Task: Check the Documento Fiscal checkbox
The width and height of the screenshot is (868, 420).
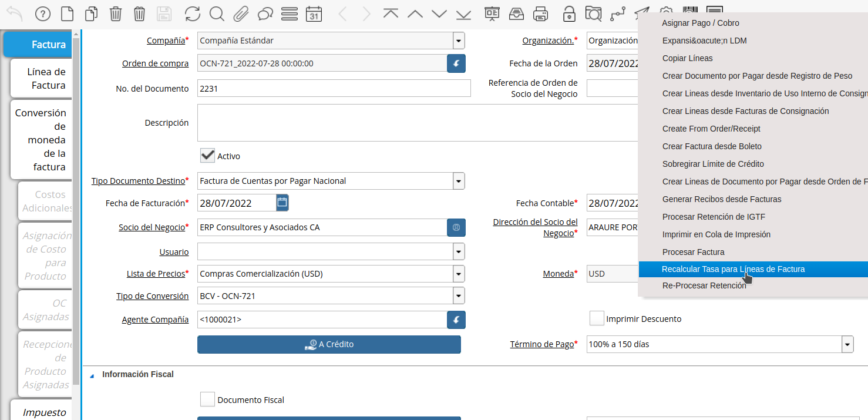Action: tap(207, 399)
